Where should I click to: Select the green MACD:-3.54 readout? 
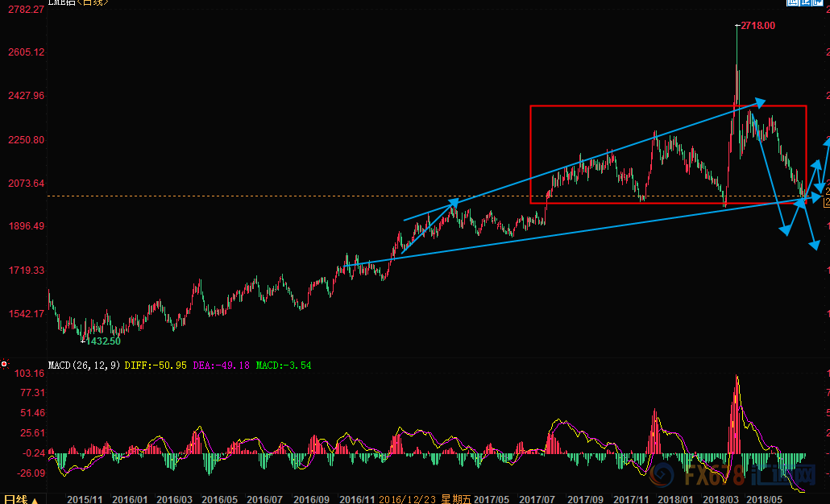click(x=284, y=366)
